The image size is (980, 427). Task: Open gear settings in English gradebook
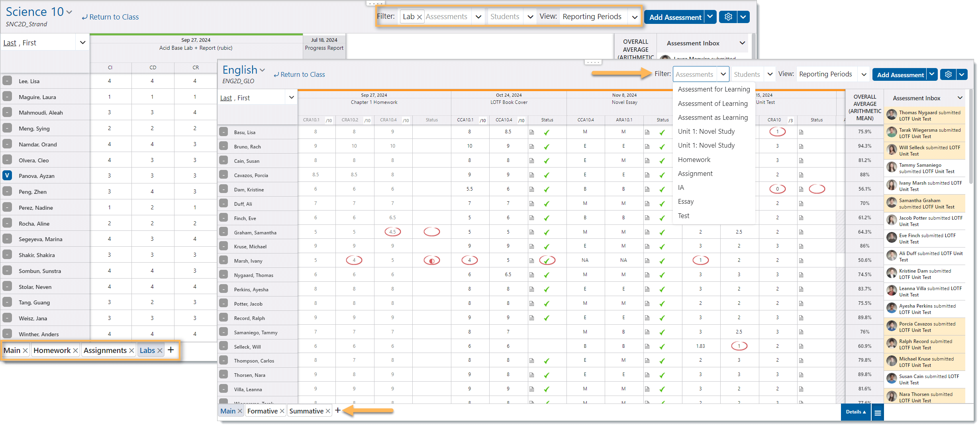pos(948,74)
